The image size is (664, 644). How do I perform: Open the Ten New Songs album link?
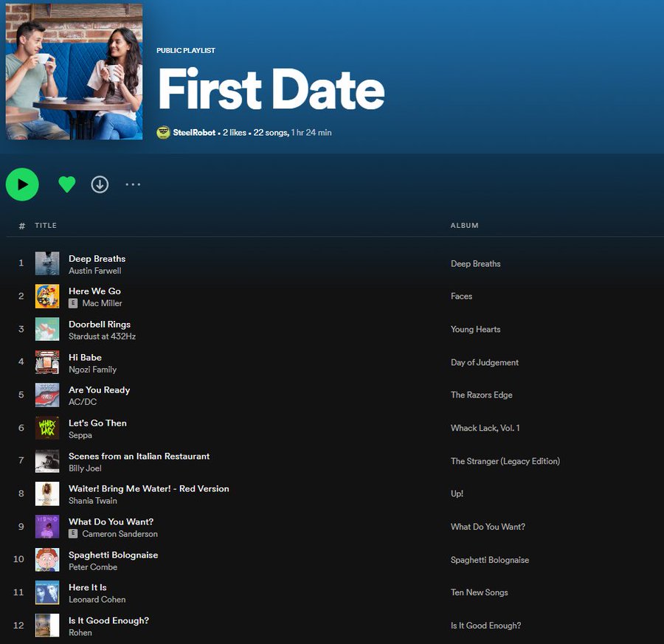pyautogui.click(x=479, y=592)
